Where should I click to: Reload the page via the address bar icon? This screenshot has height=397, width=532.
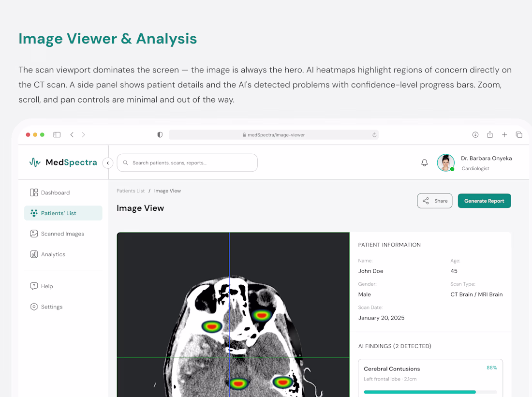click(x=374, y=135)
